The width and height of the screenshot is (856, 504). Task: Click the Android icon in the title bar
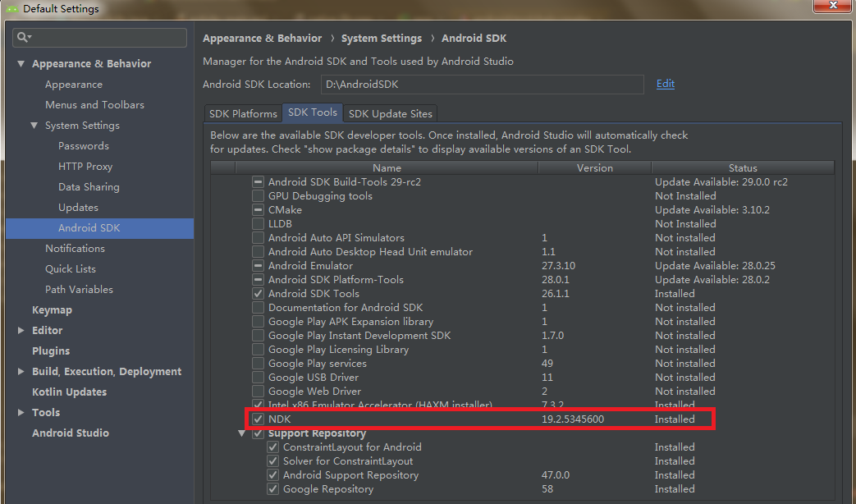[11, 9]
